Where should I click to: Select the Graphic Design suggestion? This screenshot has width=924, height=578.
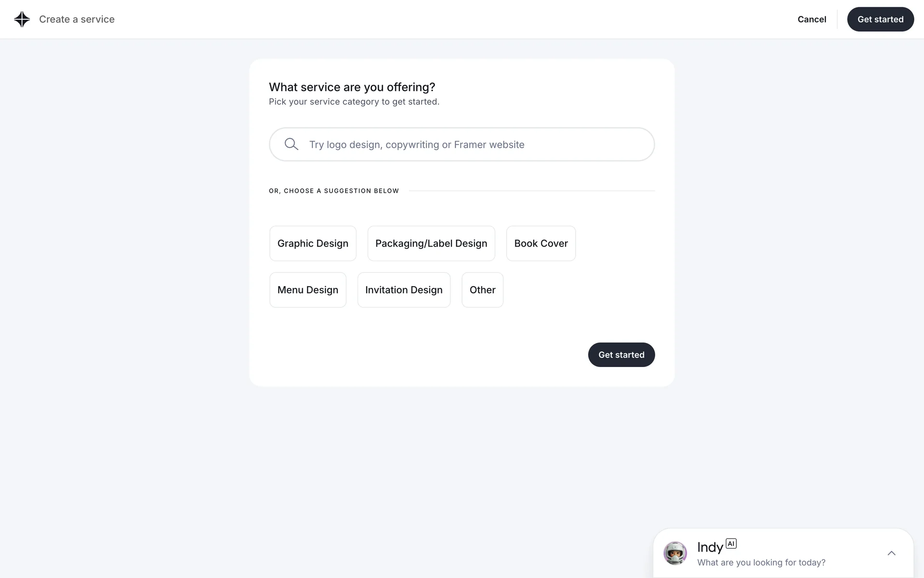(x=313, y=243)
